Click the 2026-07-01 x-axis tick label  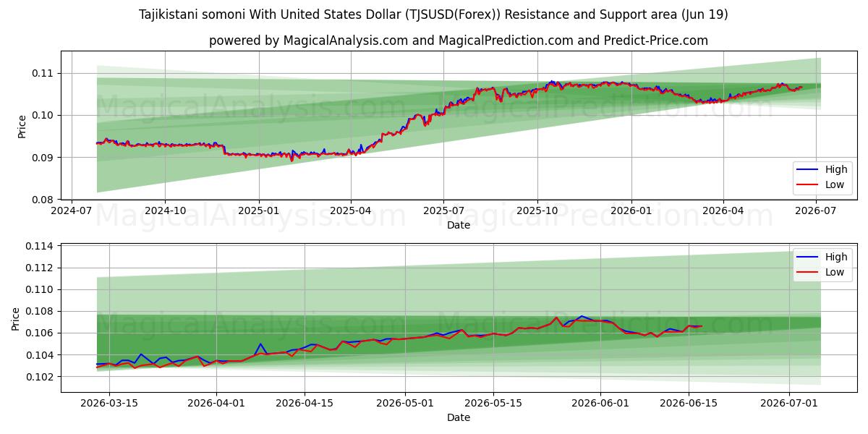click(x=789, y=404)
